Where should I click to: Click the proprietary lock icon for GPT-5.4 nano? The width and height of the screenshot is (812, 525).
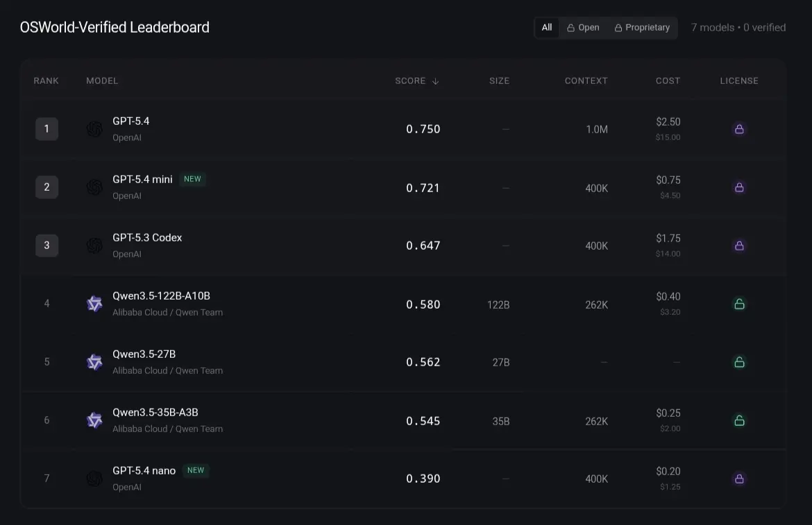click(x=739, y=479)
